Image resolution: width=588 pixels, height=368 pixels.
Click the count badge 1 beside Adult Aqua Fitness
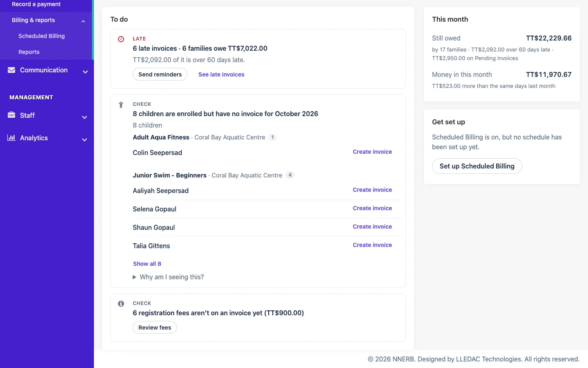click(x=272, y=137)
